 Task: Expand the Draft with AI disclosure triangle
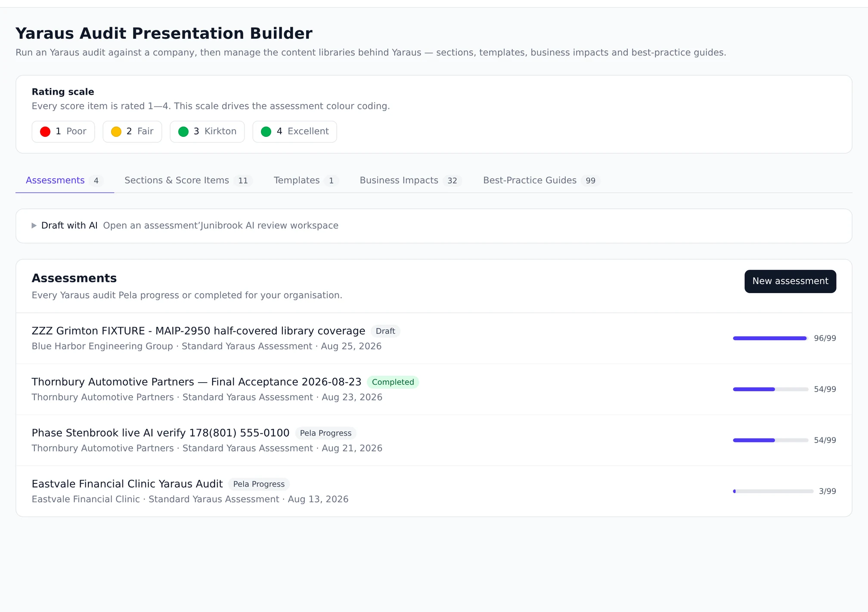coord(34,226)
